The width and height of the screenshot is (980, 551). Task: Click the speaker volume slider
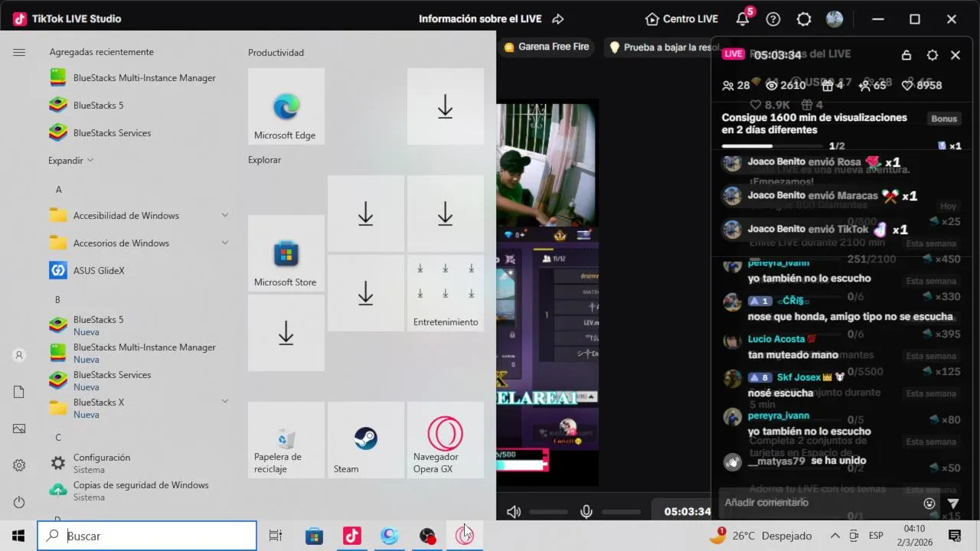point(548,512)
